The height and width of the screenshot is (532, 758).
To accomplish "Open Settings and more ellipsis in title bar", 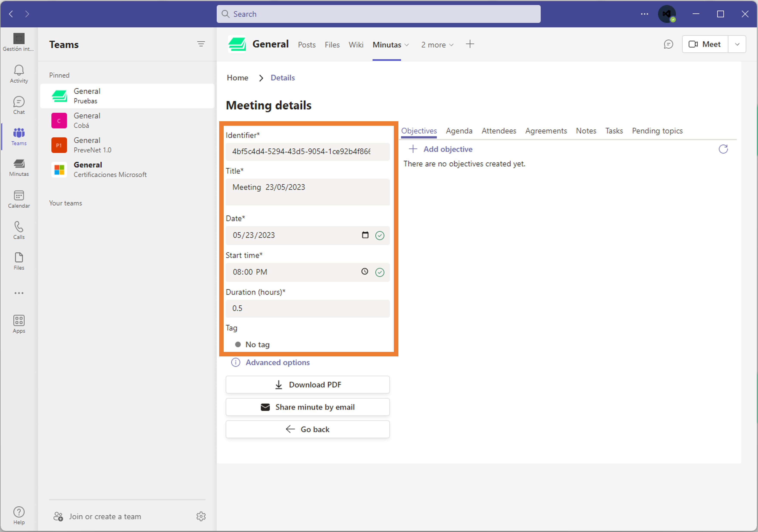I will pos(644,14).
